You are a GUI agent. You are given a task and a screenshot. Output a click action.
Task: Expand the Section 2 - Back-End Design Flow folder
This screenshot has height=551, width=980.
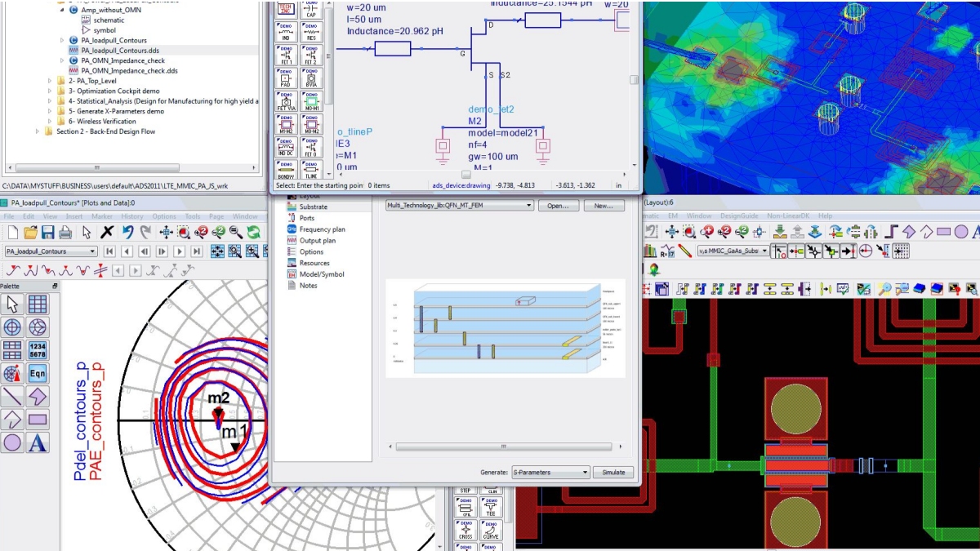pyautogui.click(x=38, y=131)
